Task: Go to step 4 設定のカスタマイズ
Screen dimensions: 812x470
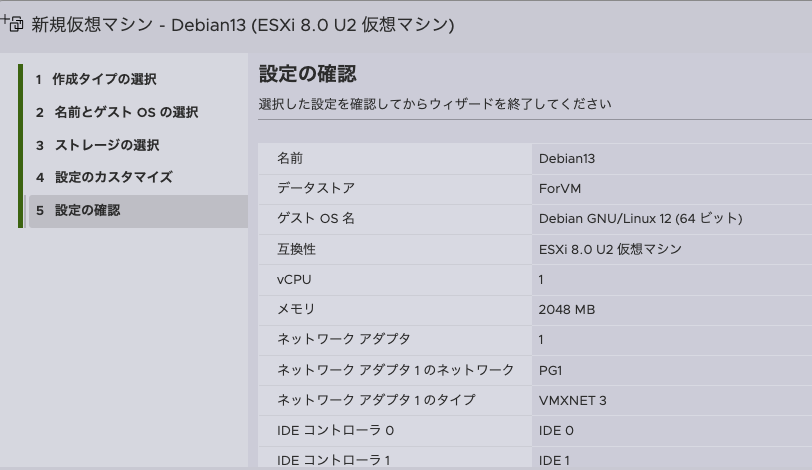Action: coord(104,178)
